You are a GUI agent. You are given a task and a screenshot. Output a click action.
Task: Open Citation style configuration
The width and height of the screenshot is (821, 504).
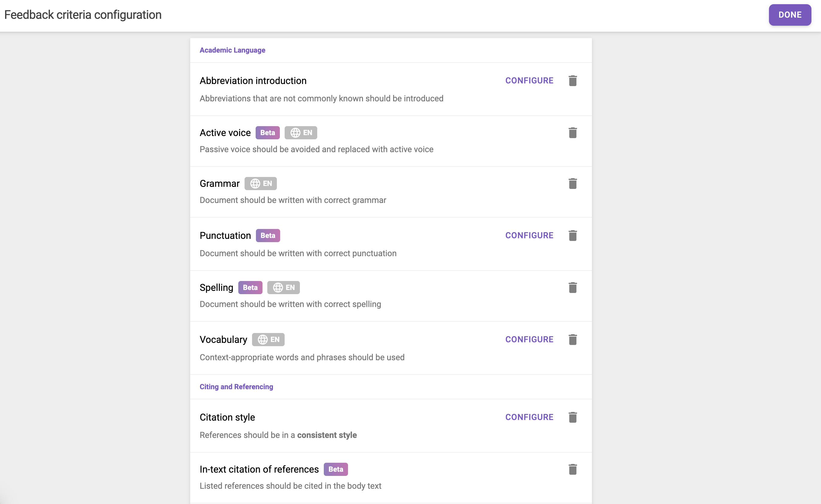pyautogui.click(x=529, y=417)
